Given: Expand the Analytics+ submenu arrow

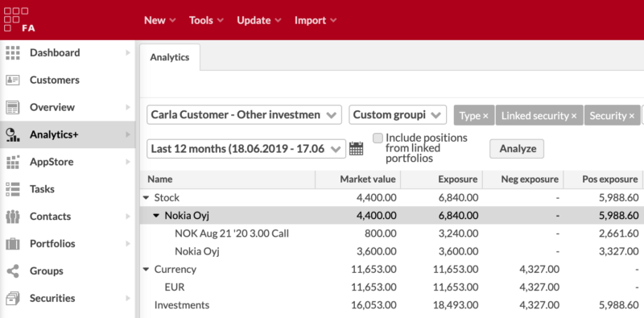Looking at the screenshot, I should tap(128, 134).
